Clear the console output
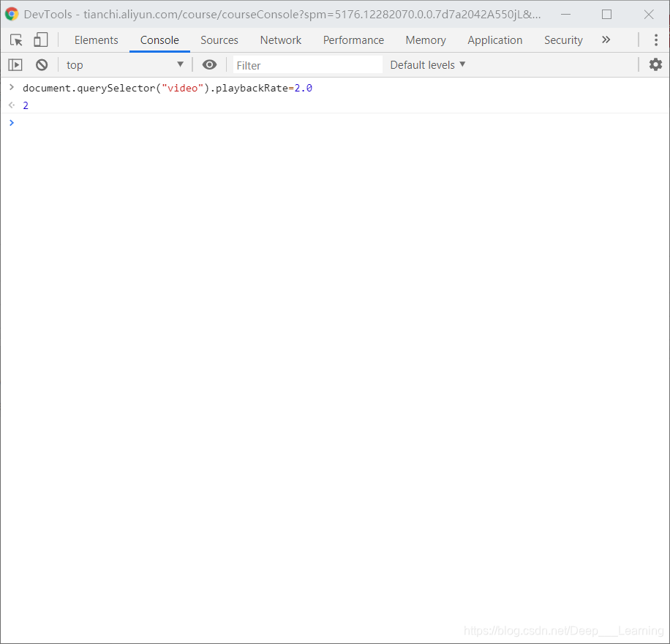This screenshot has width=670, height=644. click(42, 64)
